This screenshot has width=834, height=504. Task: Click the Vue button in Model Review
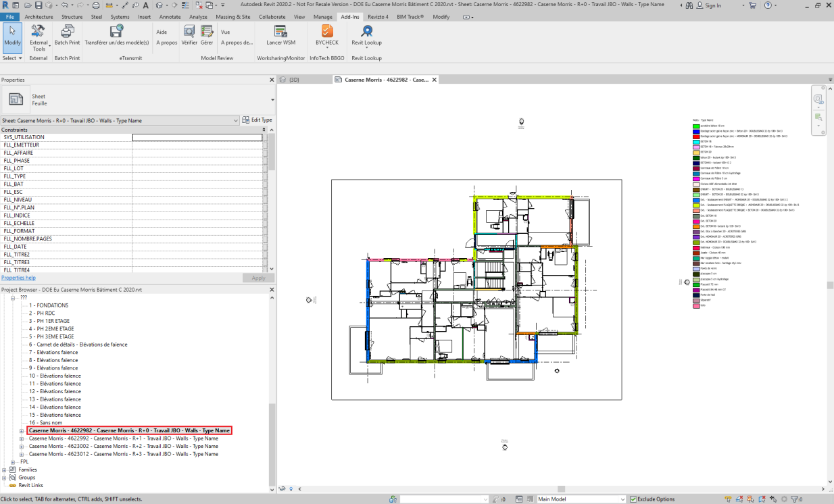coord(226,32)
